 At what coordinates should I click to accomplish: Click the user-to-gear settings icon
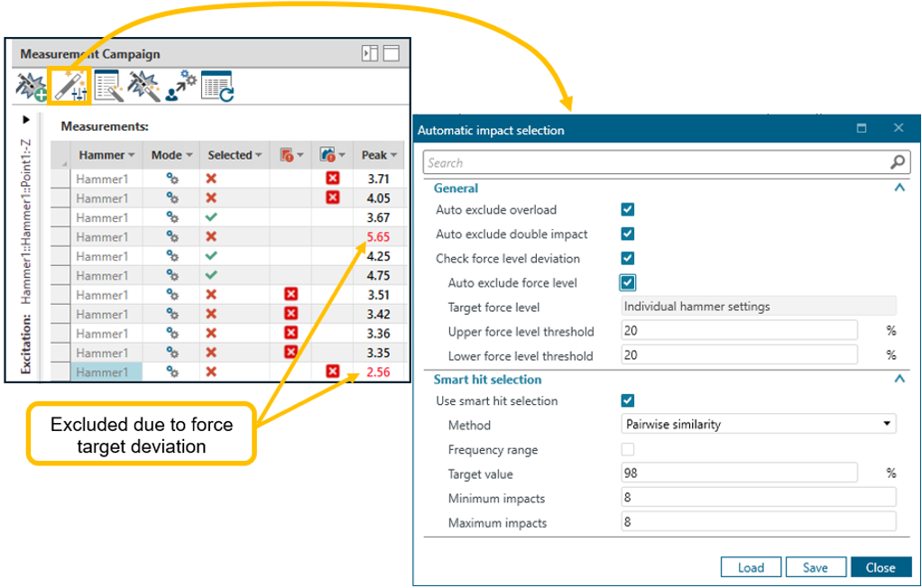coord(180,87)
